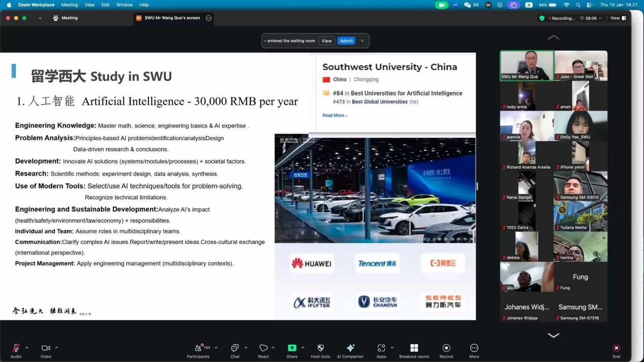Click the React heart icon
Viewport: 644px width, 362px height.
coord(263,348)
